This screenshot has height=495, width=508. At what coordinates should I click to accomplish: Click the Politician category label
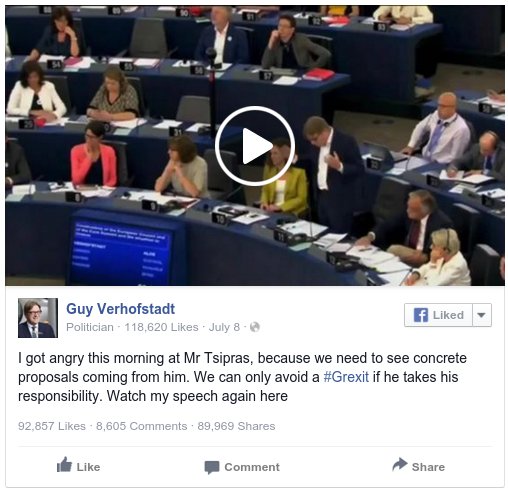click(x=90, y=327)
